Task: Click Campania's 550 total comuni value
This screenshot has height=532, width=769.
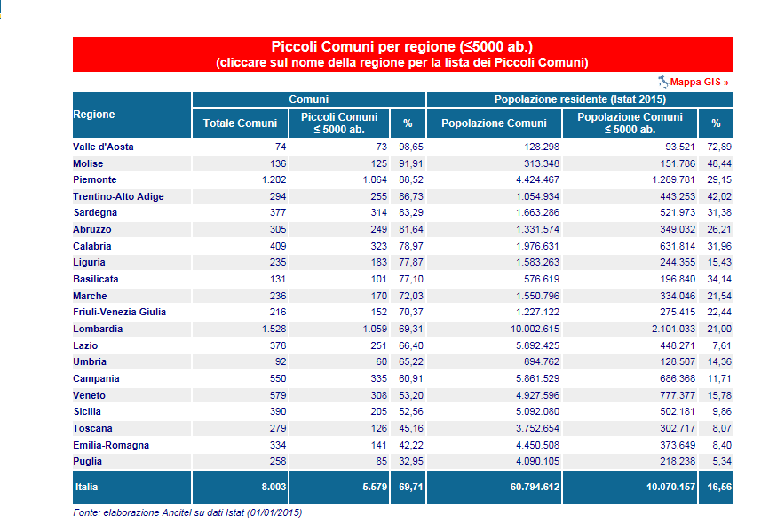Action: point(278,378)
